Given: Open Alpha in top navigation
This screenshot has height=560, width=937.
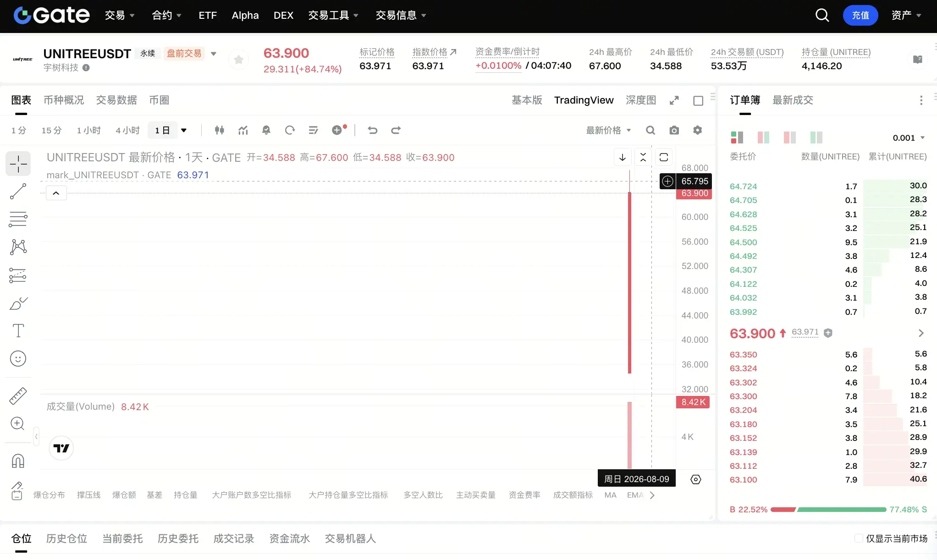Looking at the screenshot, I should coord(245,16).
